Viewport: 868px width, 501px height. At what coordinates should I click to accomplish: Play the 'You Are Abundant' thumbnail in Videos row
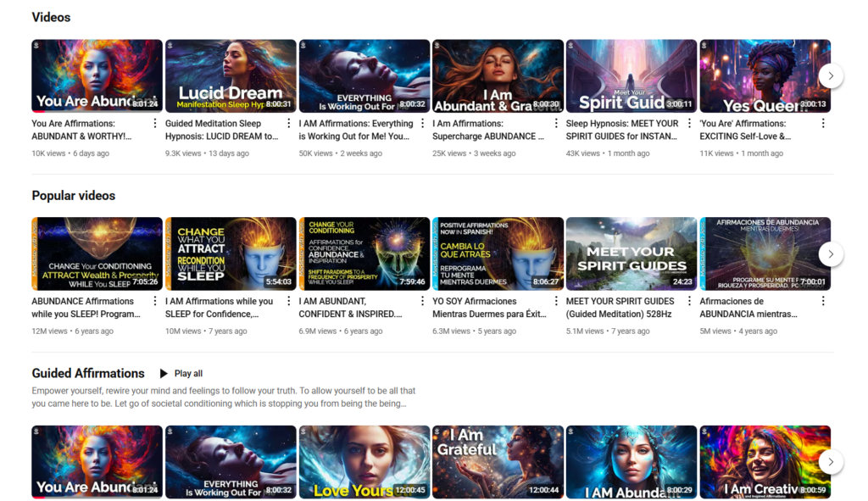97,75
